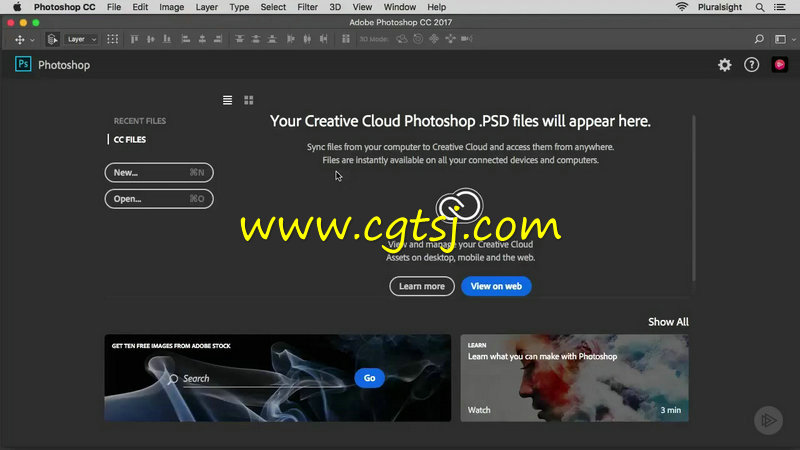Open the Apple menu

17,7
